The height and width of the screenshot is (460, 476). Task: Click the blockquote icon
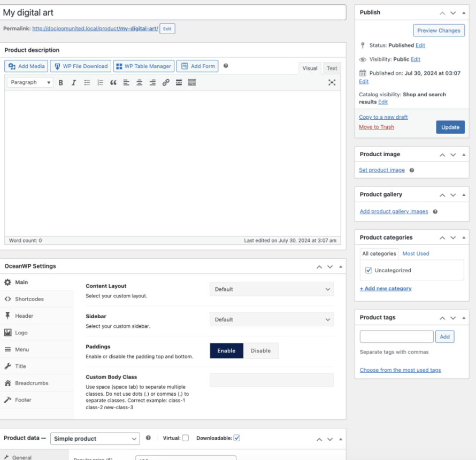(x=113, y=82)
